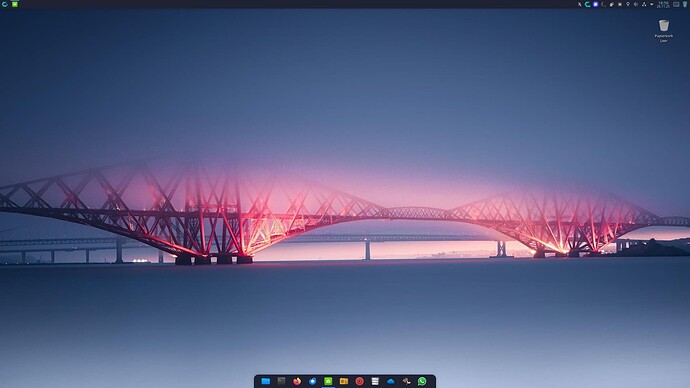Open the volume speaker tray icon
The width and height of the screenshot is (690, 388).
pyautogui.click(x=636, y=4)
